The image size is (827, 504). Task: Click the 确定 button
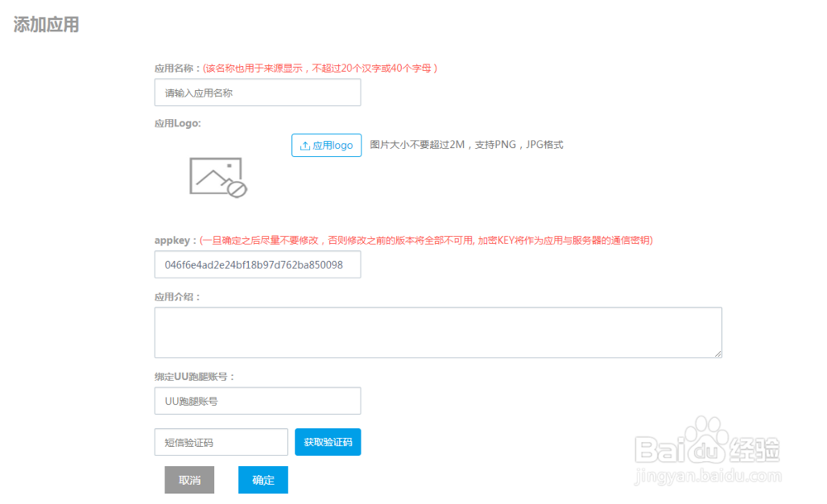point(263,480)
